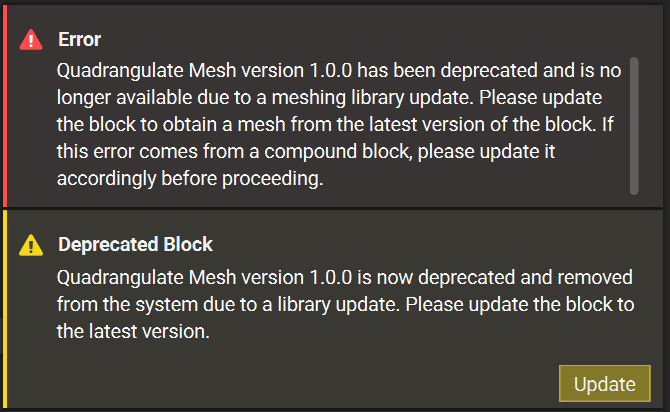Click the red stripe on the Error notification
This screenshot has height=412, width=670.
tap(5, 106)
